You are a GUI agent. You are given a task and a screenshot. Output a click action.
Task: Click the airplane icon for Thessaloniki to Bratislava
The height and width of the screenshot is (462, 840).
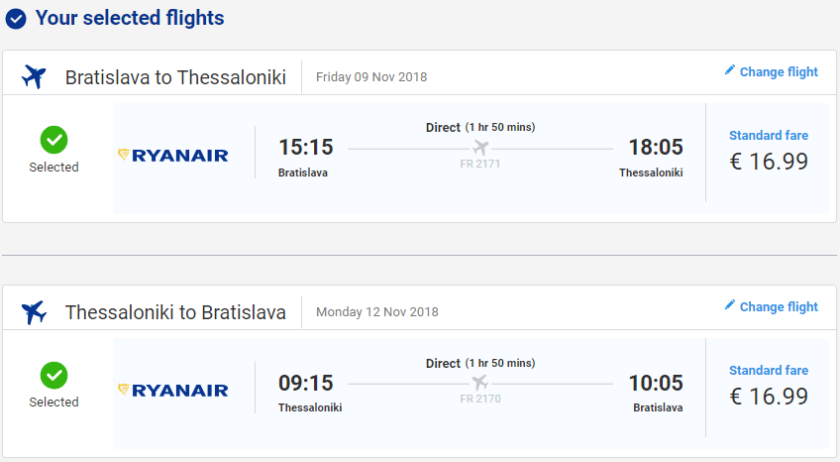tap(34, 312)
